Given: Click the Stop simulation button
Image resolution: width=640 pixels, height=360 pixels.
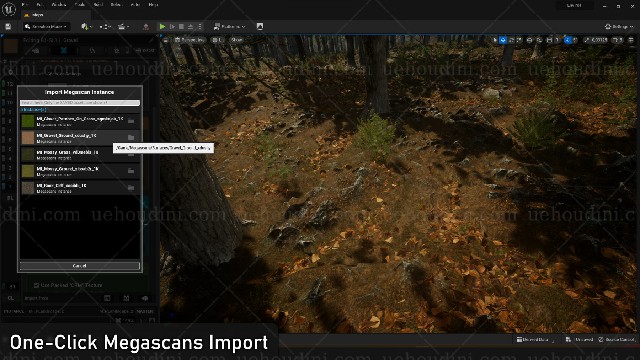Looking at the screenshot, I should pyautogui.click(x=181, y=27).
